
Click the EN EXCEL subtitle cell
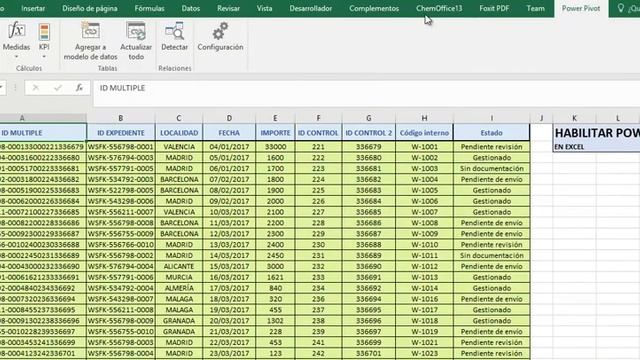point(597,147)
